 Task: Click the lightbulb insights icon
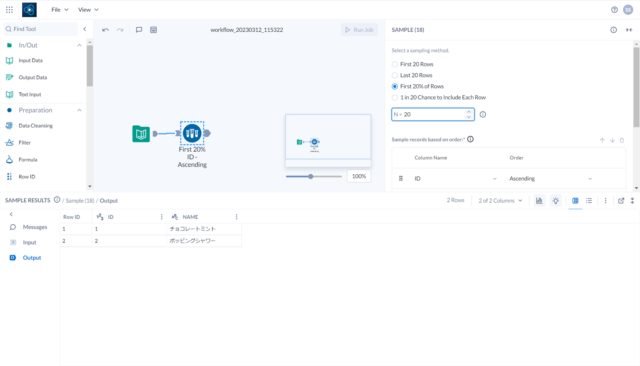point(556,201)
